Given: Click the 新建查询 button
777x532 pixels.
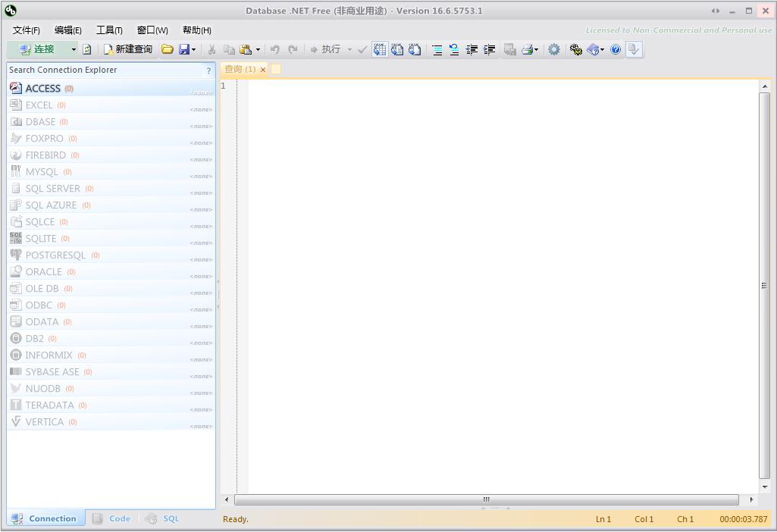Looking at the screenshot, I should click(x=128, y=49).
